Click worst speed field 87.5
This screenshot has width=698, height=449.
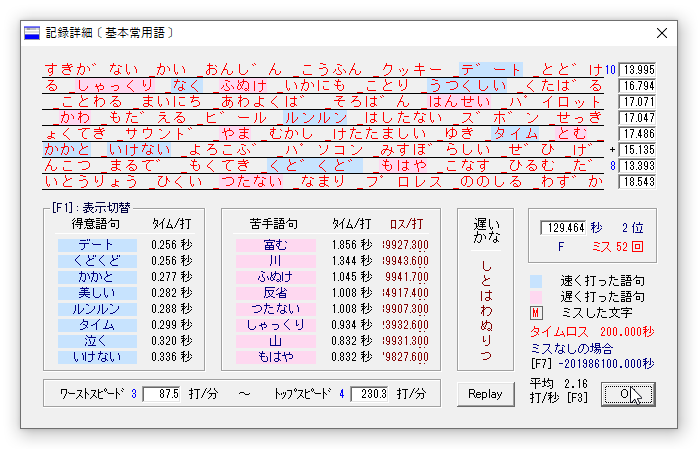pos(161,394)
